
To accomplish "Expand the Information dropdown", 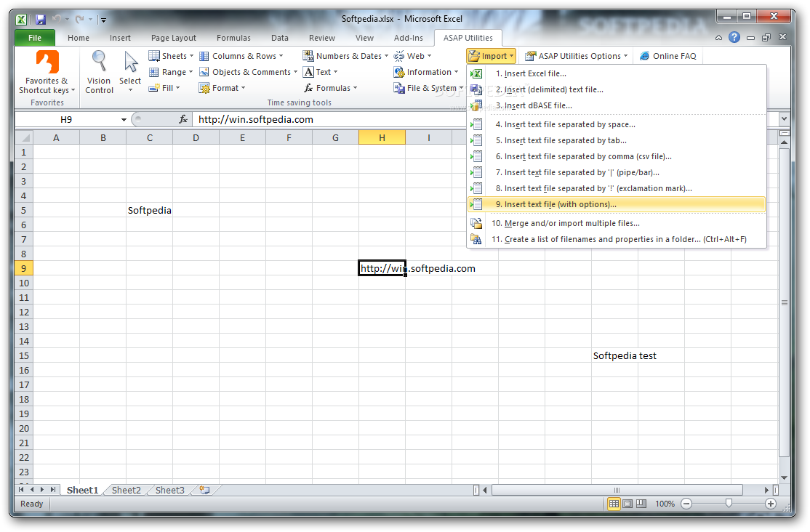I will point(426,72).
